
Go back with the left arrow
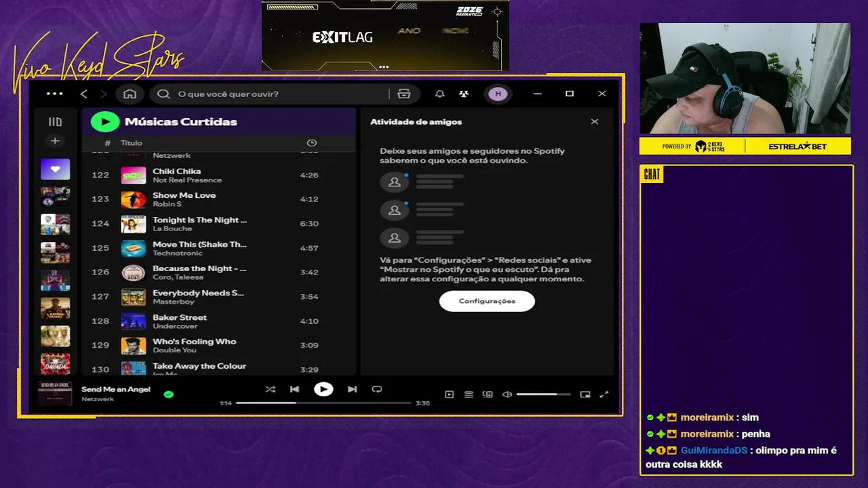coord(84,94)
